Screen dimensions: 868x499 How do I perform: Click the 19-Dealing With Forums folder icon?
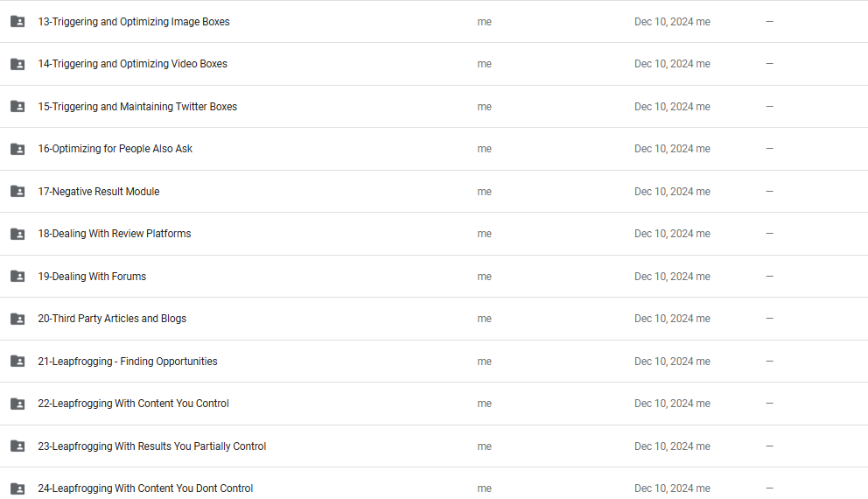click(x=17, y=277)
